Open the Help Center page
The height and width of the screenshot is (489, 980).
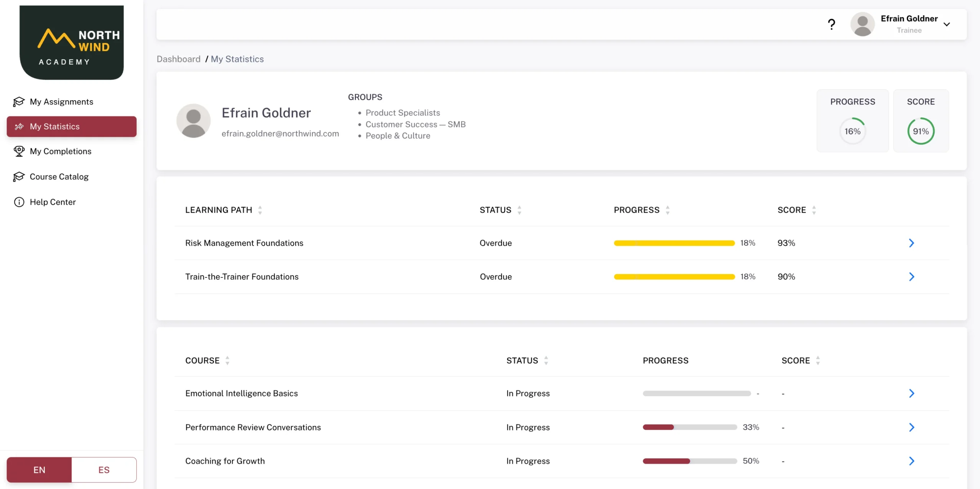click(72, 202)
